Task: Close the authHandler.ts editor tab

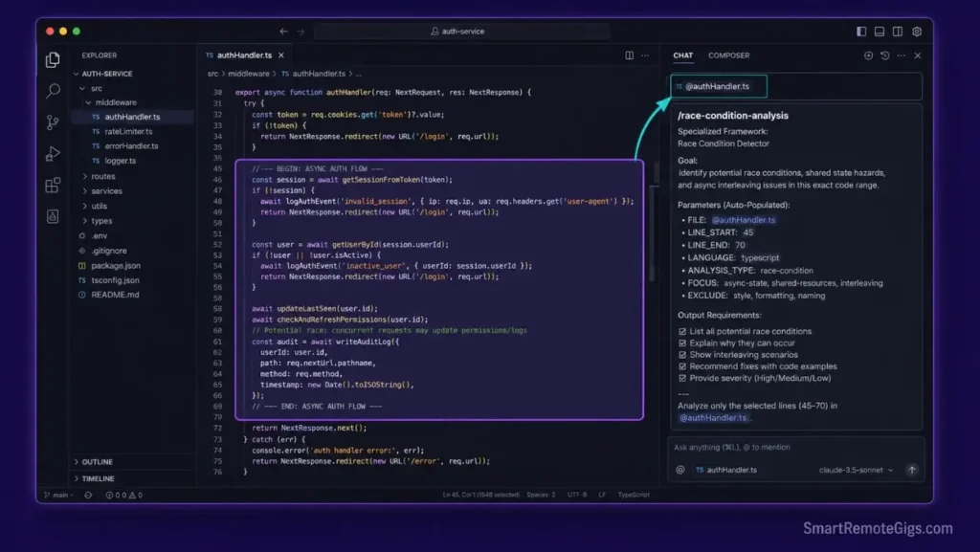Action: (x=281, y=55)
